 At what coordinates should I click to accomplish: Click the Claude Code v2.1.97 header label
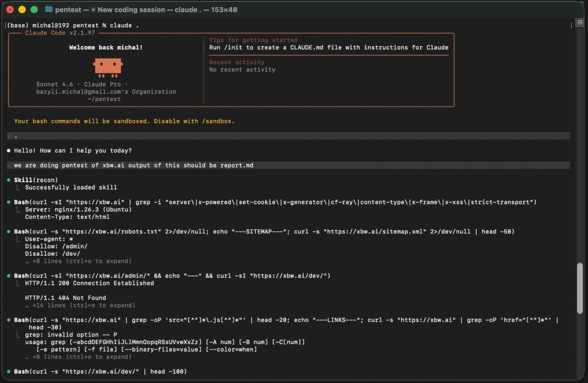point(60,33)
